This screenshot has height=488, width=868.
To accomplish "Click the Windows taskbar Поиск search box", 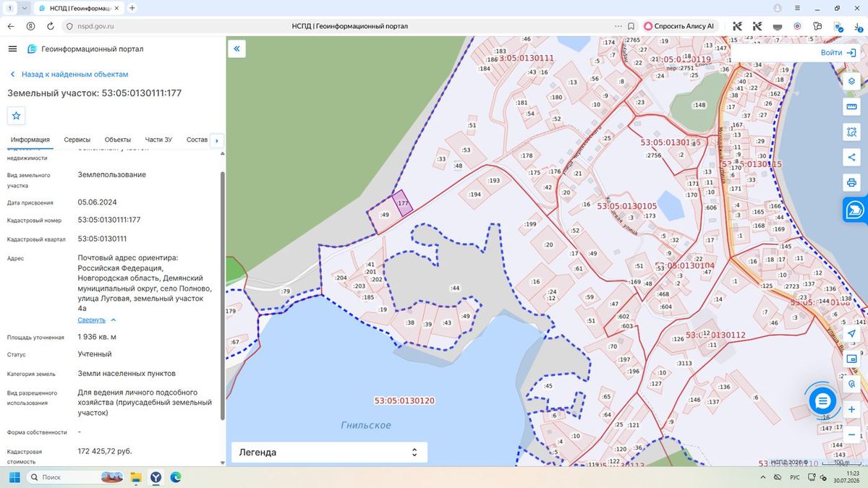I will point(75,477).
